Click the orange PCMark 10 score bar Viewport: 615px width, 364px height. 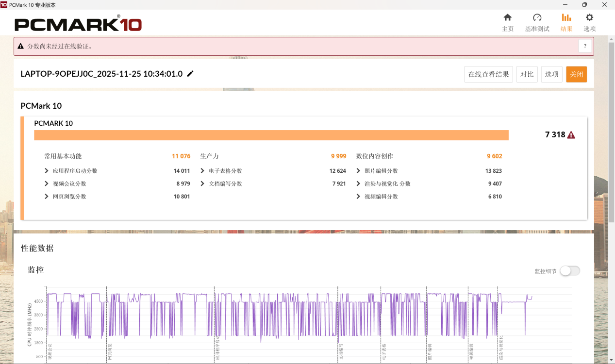(x=271, y=135)
